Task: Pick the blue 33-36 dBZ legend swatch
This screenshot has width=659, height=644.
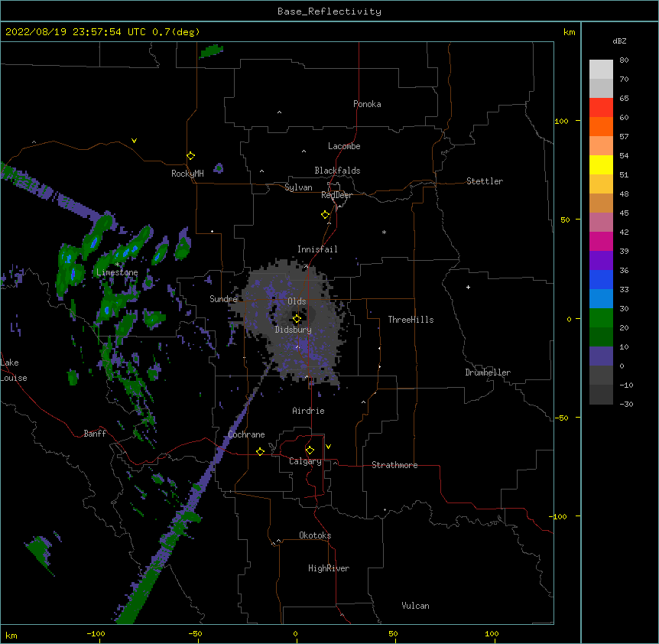Action: [601, 279]
